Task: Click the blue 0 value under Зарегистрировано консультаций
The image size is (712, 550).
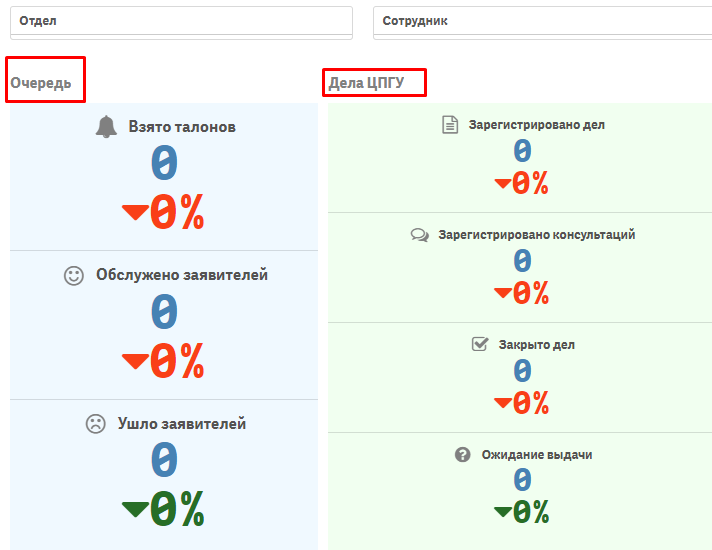Action: pyautogui.click(x=523, y=261)
